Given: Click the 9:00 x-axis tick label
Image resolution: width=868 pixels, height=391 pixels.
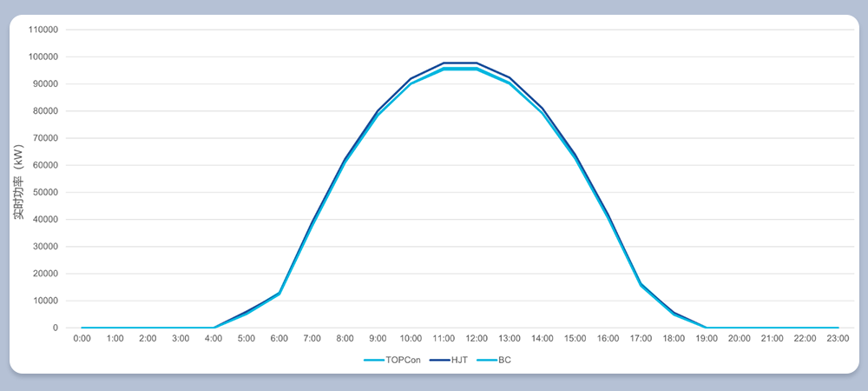Looking at the screenshot, I should pos(378,339).
